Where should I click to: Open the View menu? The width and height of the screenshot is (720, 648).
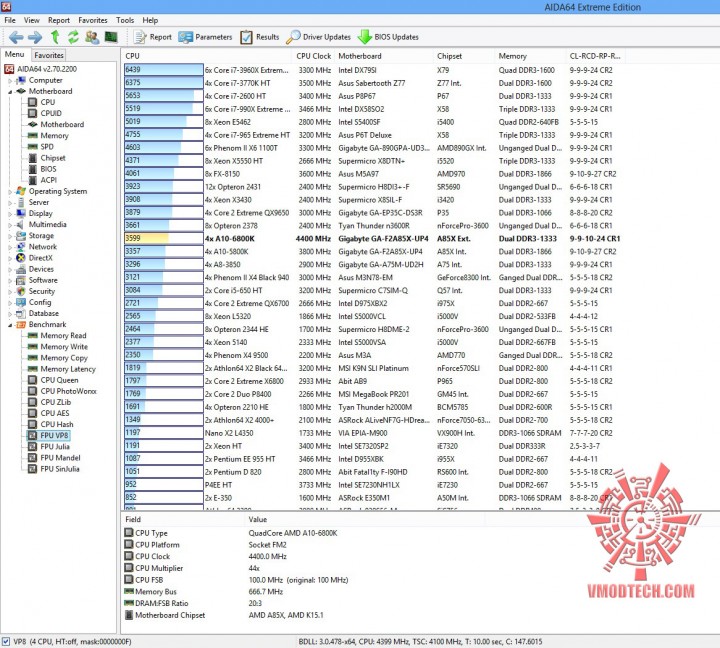[x=32, y=20]
